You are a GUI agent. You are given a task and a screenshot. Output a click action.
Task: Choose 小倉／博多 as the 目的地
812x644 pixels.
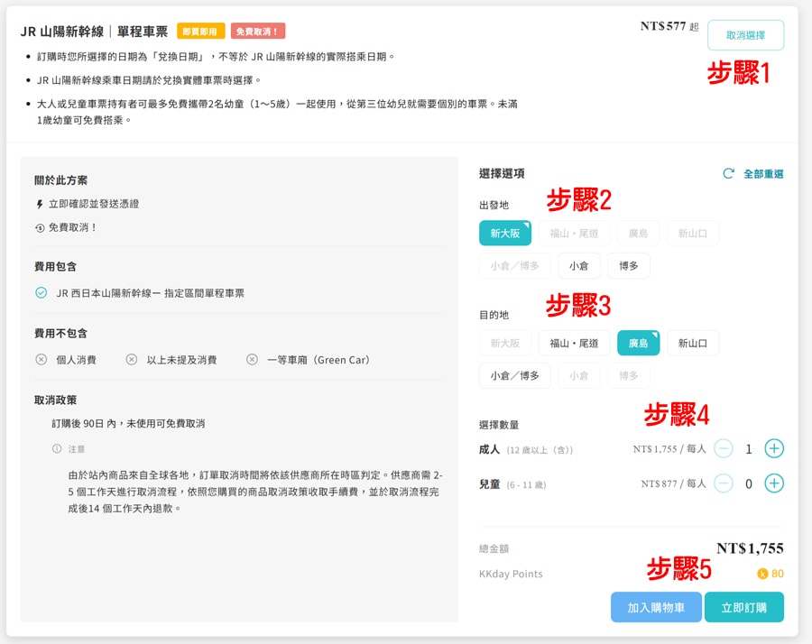tap(514, 375)
